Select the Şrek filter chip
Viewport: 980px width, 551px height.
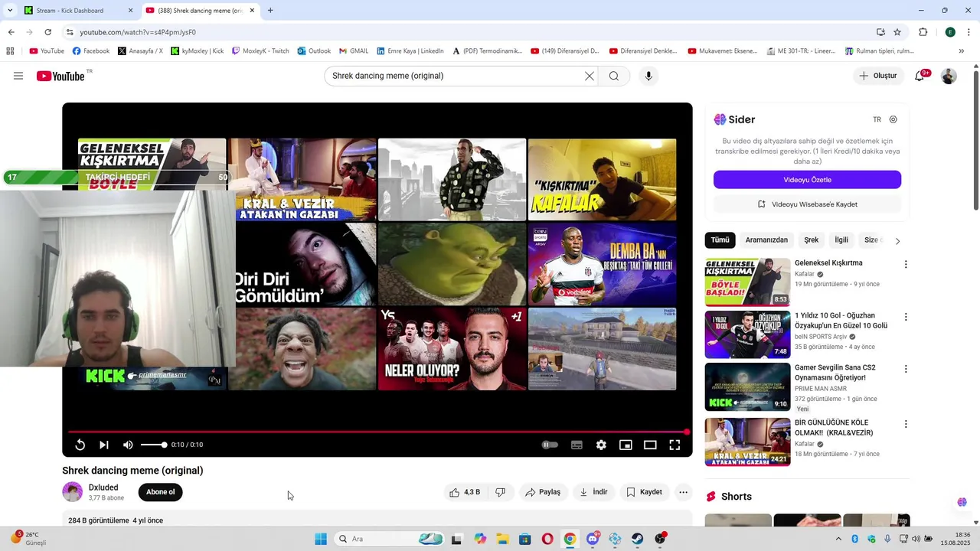click(812, 240)
